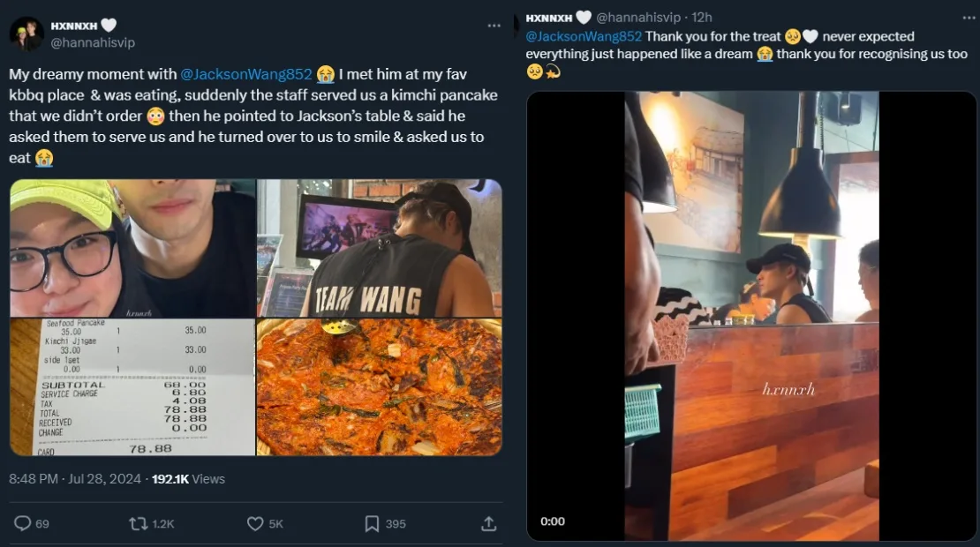Click the HXNNXH name on the reply tweet
980x547 pixels.
click(548, 18)
